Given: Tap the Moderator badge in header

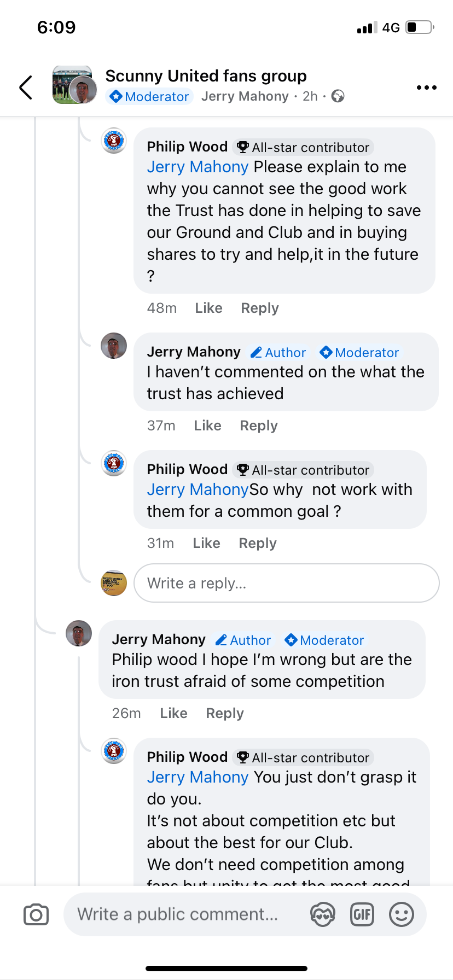Looking at the screenshot, I should 149,96.
